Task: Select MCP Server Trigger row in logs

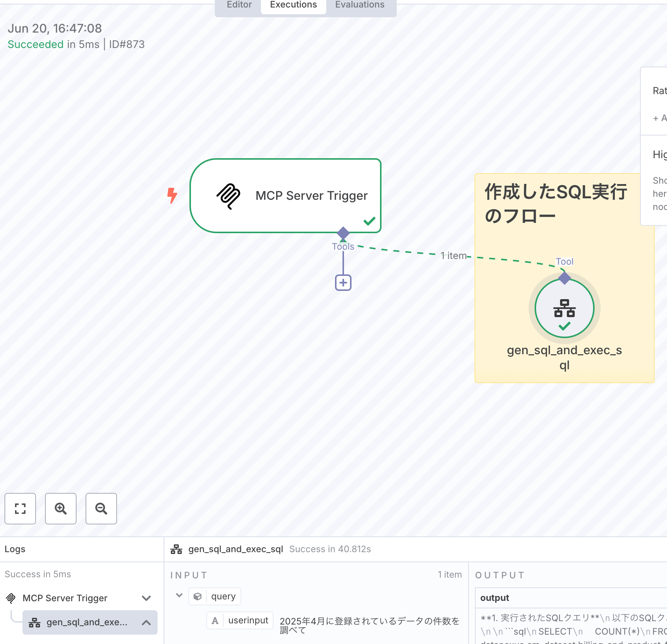Action: (79, 598)
